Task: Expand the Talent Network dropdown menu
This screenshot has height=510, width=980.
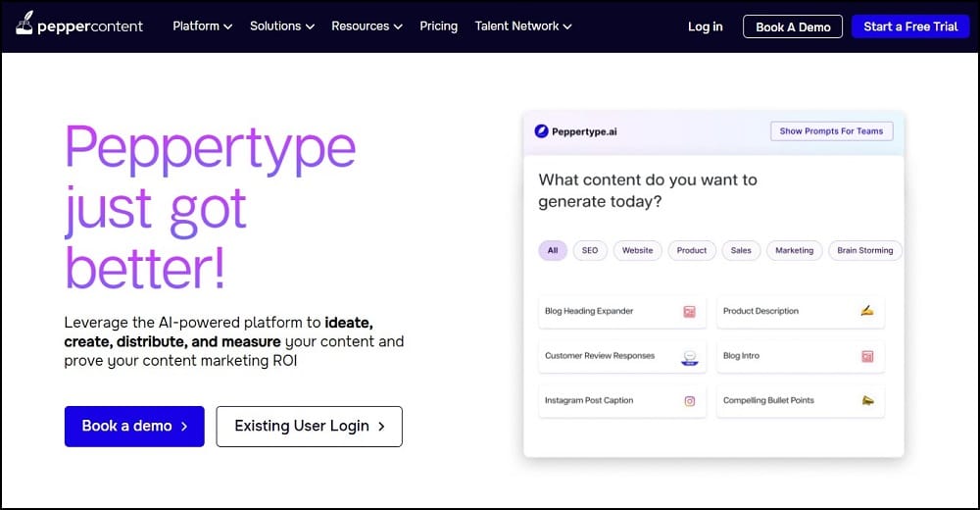Action: [x=523, y=26]
